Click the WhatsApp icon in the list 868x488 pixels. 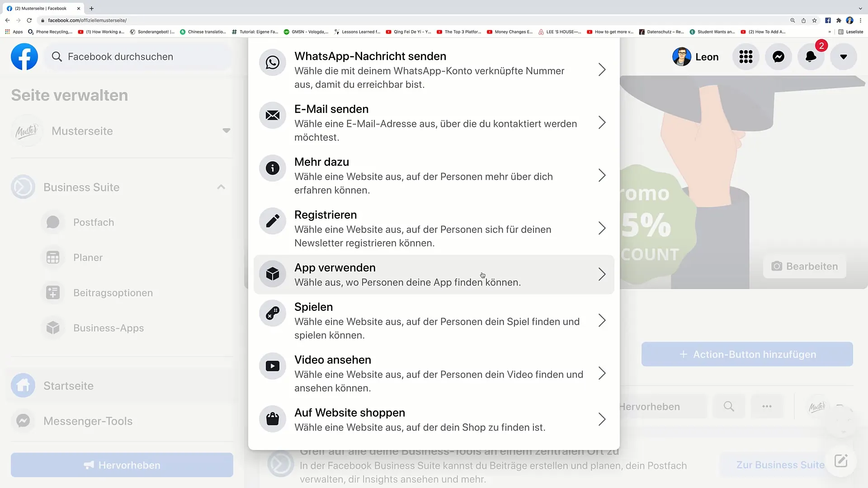tap(273, 62)
